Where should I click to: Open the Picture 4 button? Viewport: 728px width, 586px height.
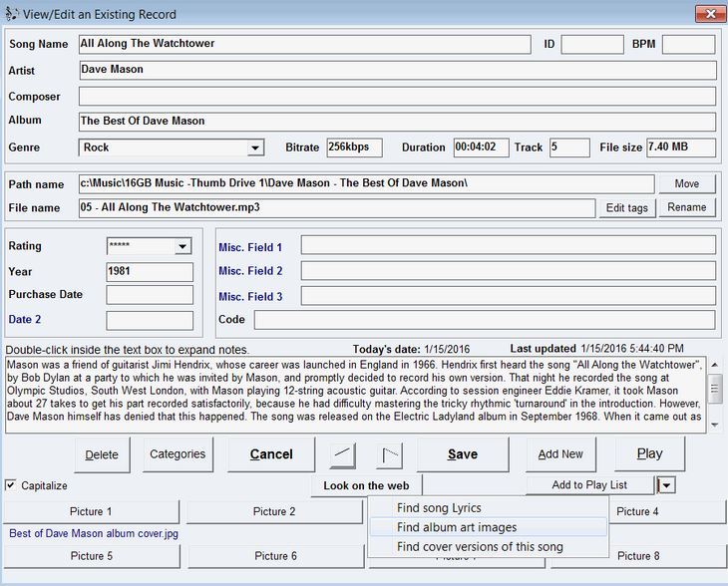click(667, 511)
